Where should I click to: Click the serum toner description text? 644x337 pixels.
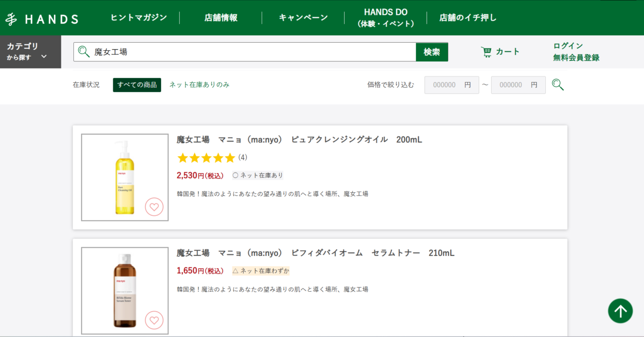[x=272, y=289]
